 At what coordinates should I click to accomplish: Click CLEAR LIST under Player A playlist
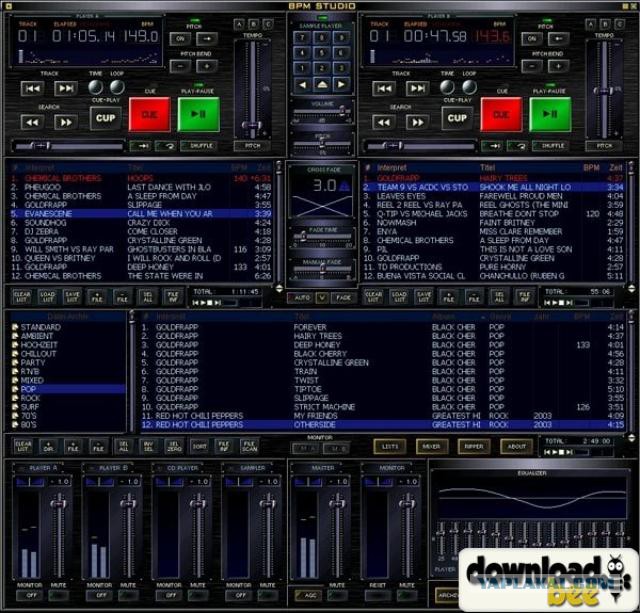[22, 297]
